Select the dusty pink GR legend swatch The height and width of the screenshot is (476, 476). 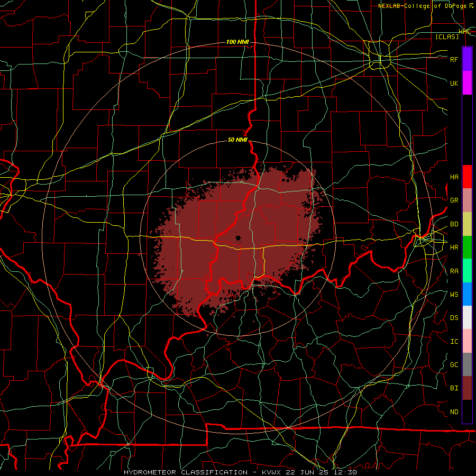(x=467, y=200)
